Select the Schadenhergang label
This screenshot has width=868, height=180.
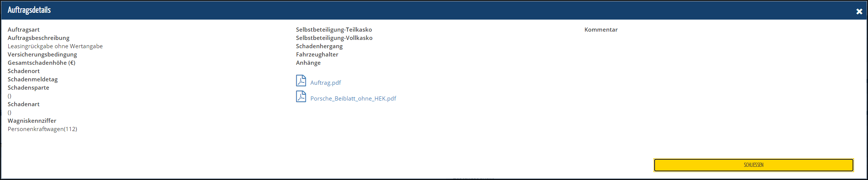coord(319,46)
